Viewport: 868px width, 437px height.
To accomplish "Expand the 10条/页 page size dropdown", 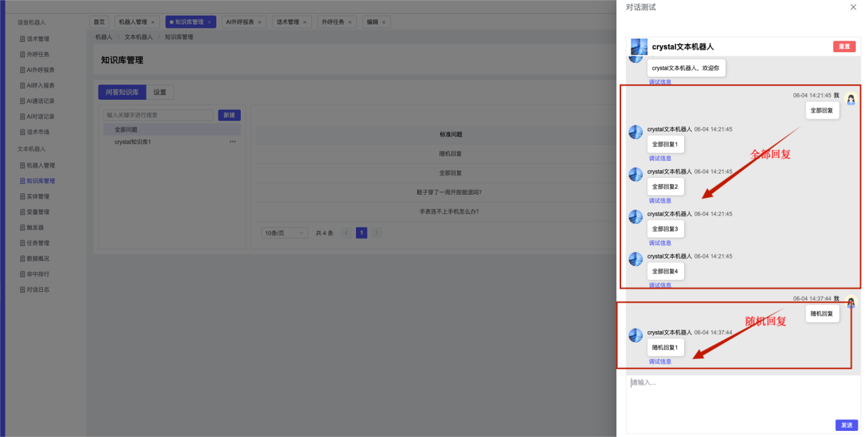I will click(284, 233).
